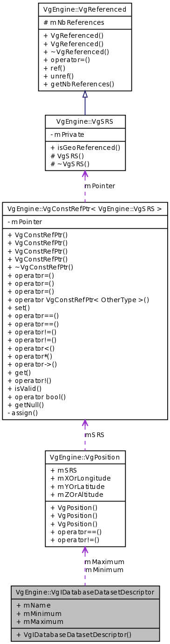This screenshot has height=644, width=170.
Task: Click the purple arrowhead below VgConstRefPtr box
Action: 85,424
